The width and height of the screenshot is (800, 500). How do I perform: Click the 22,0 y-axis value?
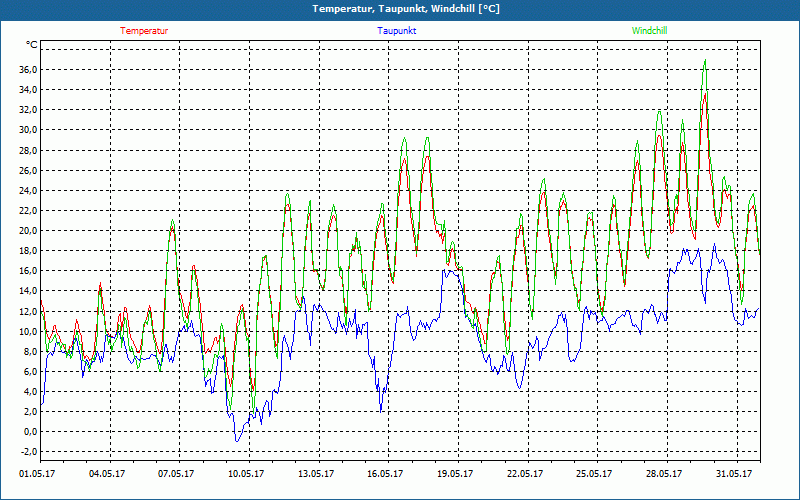pyautogui.click(x=29, y=211)
